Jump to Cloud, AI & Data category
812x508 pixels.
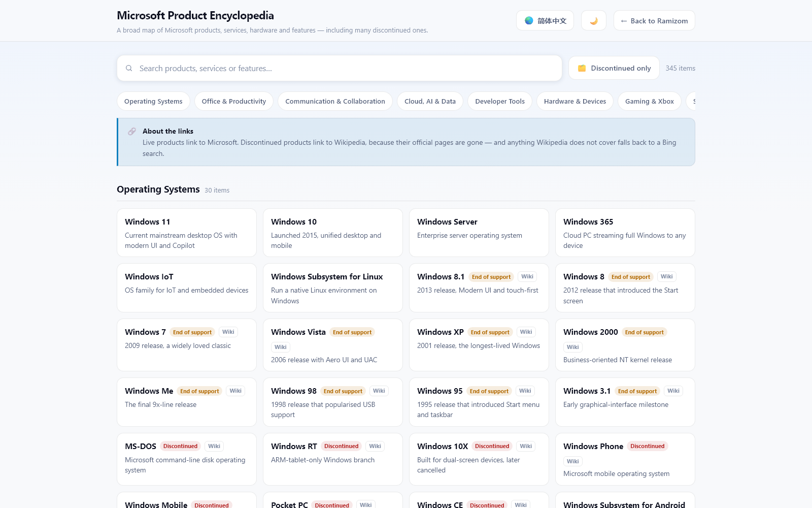tap(430, 101)
